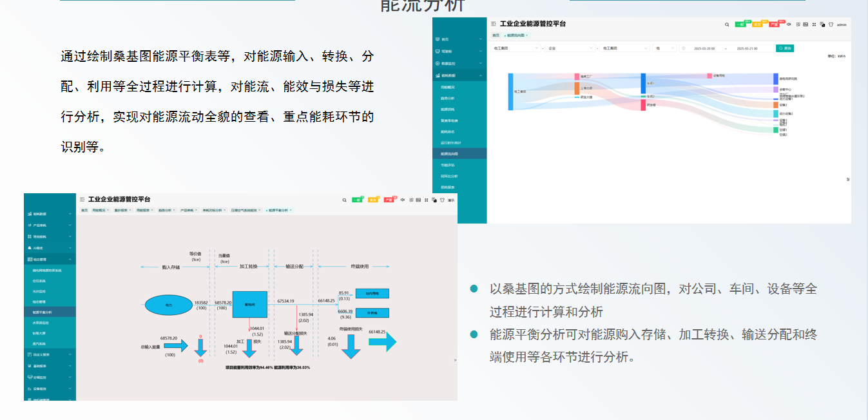Screen dimensions: 868x420
Task: Switch to the 用能概况 tab
Action: click(101, 210)
